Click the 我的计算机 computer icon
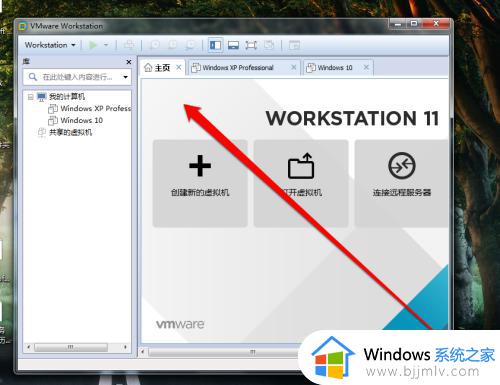This screenshot has width=500, height=385. coord(41,97)
